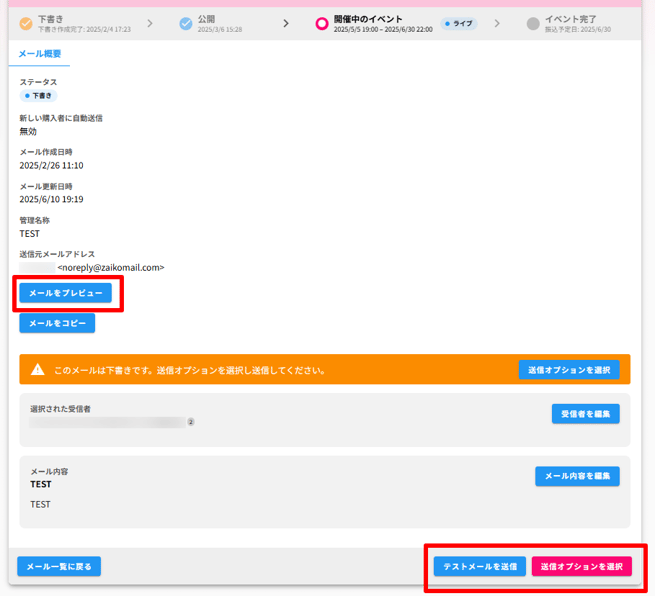Click the テストメールを送信 button
Image resolution: width=655 pixels, height=596 pixels.
480,566
